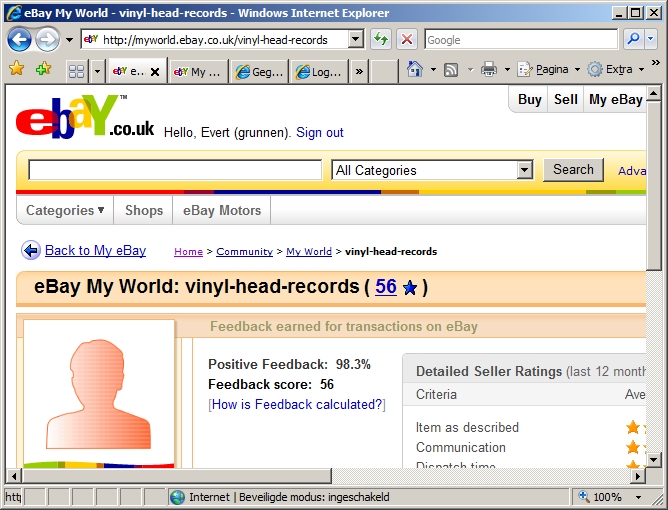This screenshot has height=510, width=668.
Task: Open the address bar URL dropdown
Action: click(x=355, y=40)
